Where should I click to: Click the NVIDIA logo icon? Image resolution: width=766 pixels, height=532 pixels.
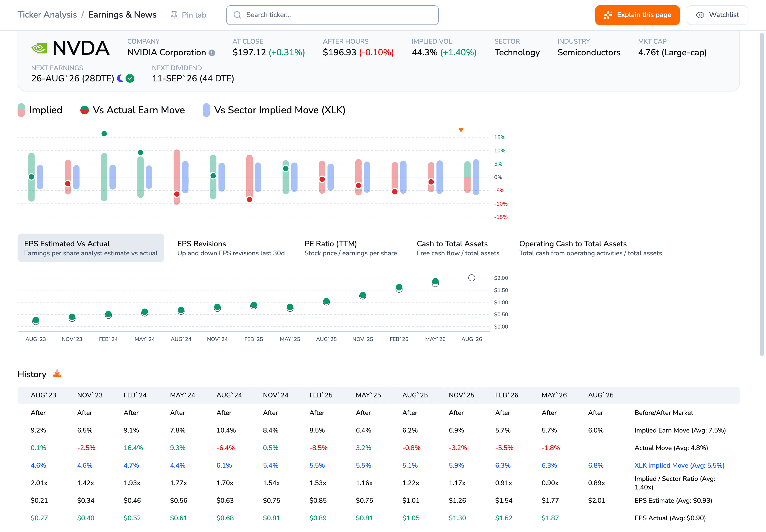(39, 48)
